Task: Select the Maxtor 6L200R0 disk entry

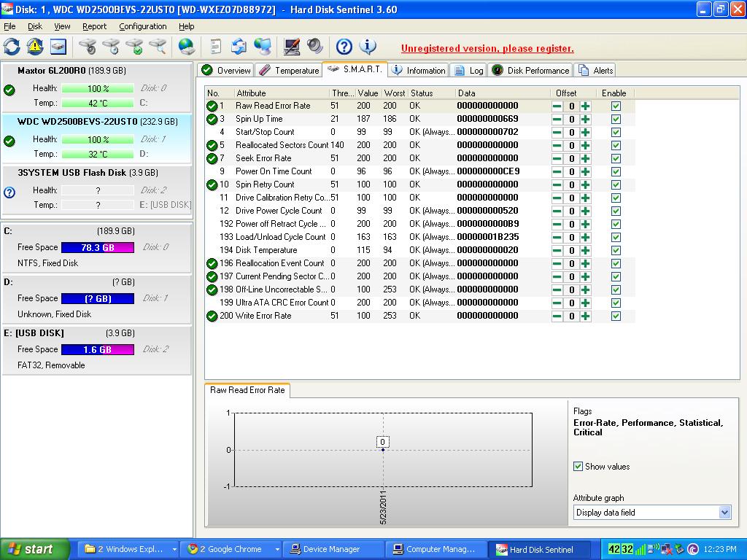Action: click(97, 87)
